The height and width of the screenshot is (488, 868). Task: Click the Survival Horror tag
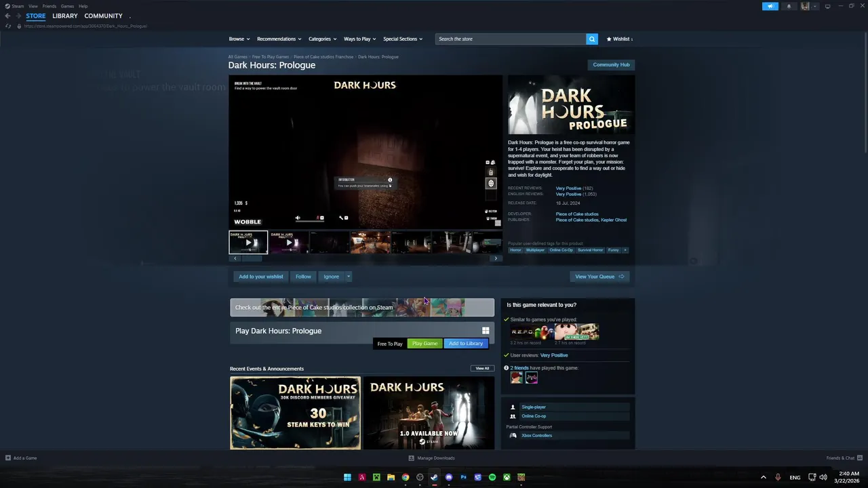coord(590,250)
